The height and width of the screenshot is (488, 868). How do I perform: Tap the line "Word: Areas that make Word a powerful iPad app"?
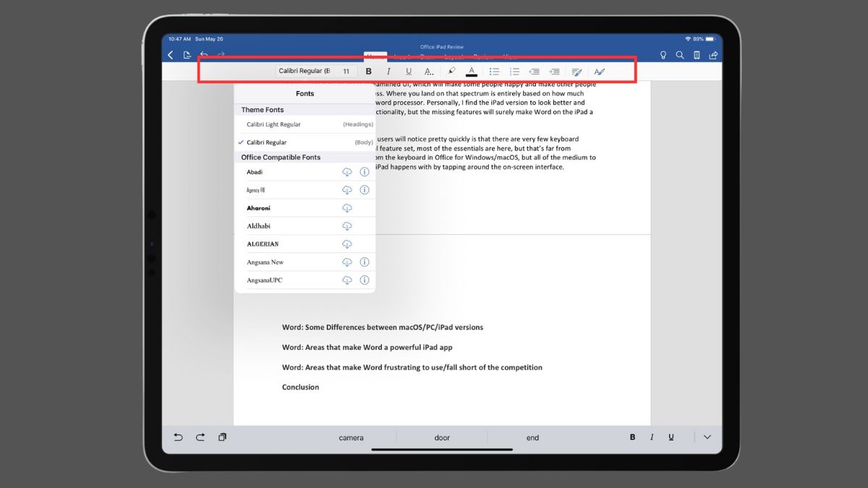coord(367,347)
